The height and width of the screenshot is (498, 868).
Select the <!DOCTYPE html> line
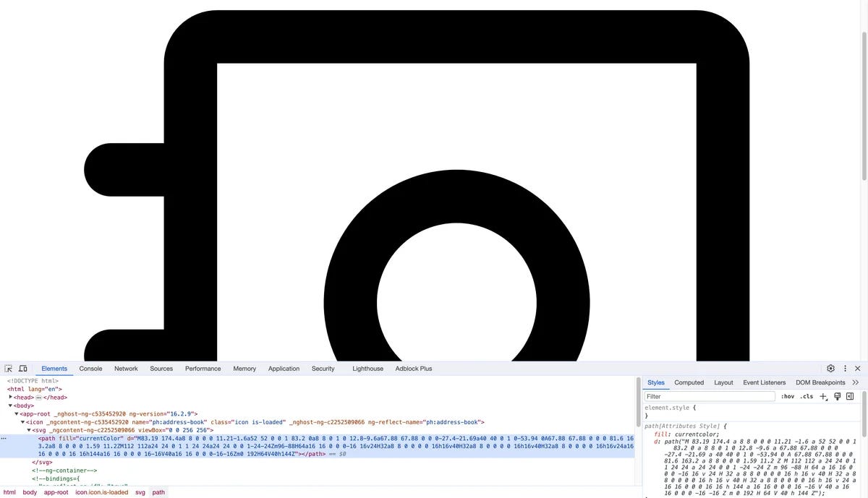pyautogui.click(x=33, y=381)
